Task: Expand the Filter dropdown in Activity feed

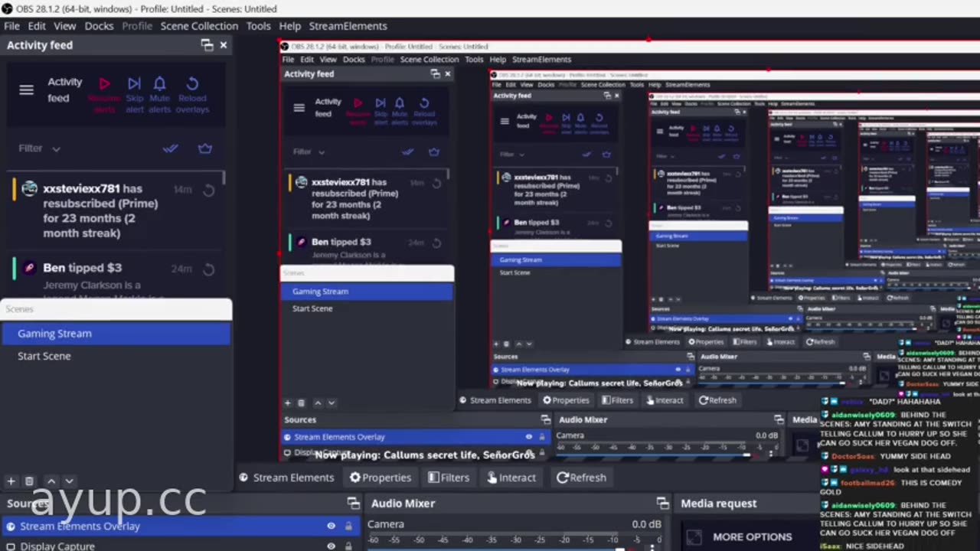Action: coord(39,148)
